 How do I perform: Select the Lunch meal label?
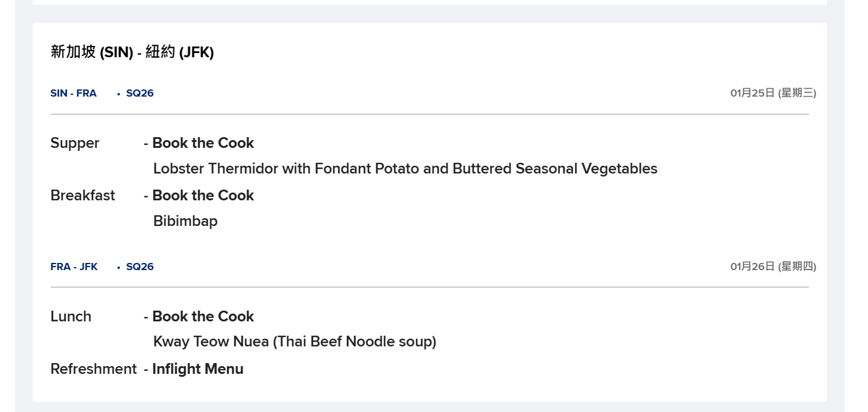coord(71,317)
